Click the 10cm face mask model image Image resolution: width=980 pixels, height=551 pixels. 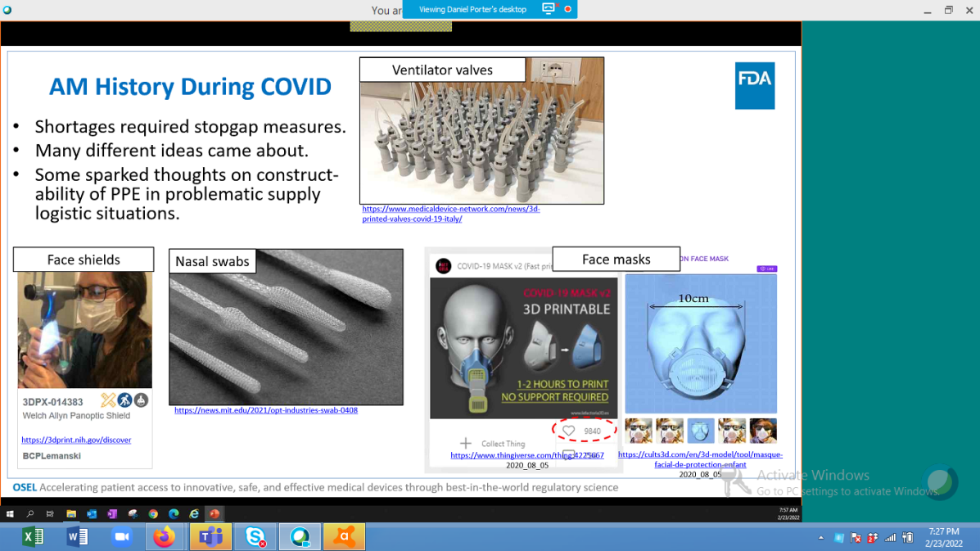point(701,344)
